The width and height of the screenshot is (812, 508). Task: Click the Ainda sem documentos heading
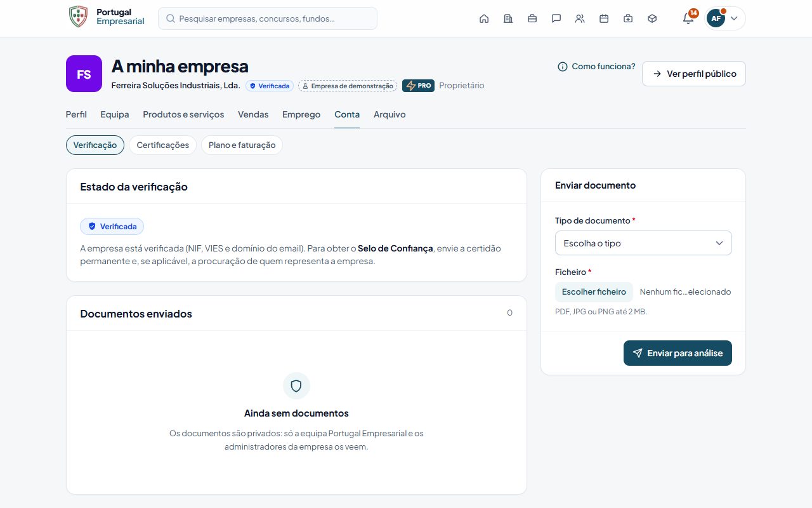[296, 413]
